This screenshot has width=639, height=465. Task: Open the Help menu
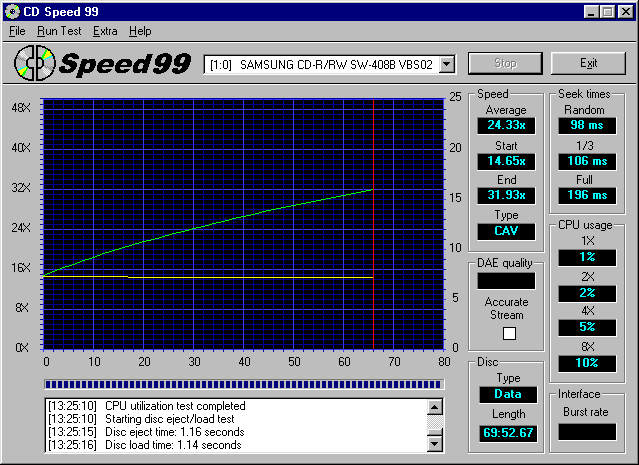[x=140, y=31]
